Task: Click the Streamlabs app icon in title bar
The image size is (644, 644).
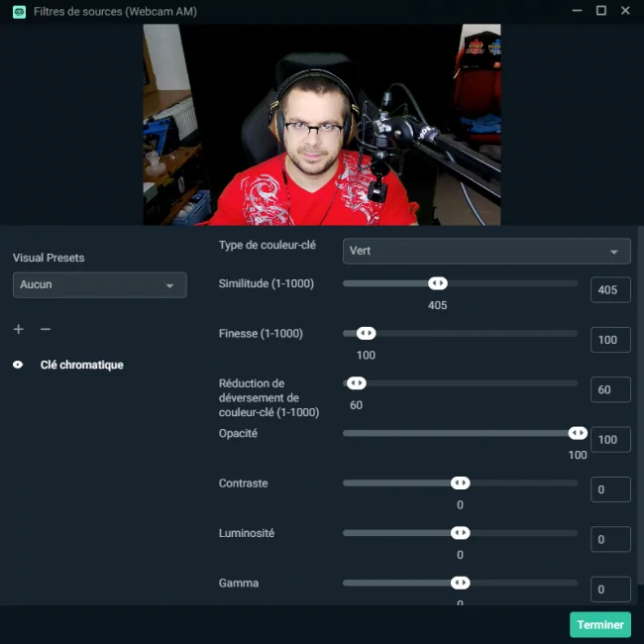Action: 19,12
